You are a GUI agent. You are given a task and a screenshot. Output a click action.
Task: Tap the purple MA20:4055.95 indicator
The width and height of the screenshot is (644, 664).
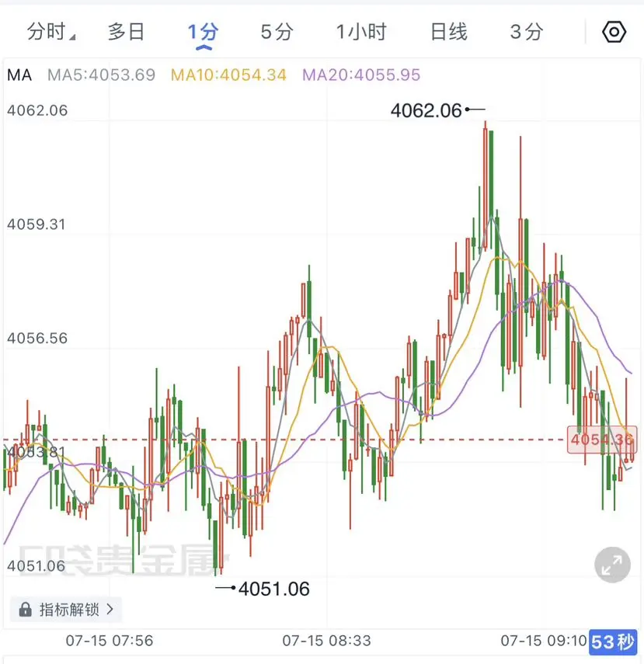click(x=361, y=75)
